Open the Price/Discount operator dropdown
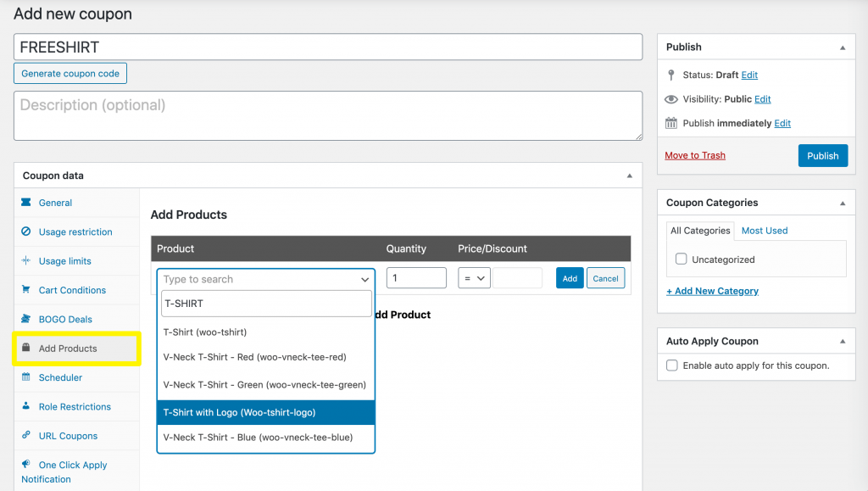868x491 pixels. [474, 278]
